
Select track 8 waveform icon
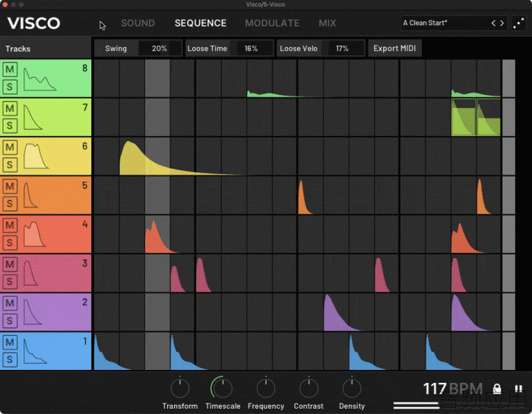[40, 79]
